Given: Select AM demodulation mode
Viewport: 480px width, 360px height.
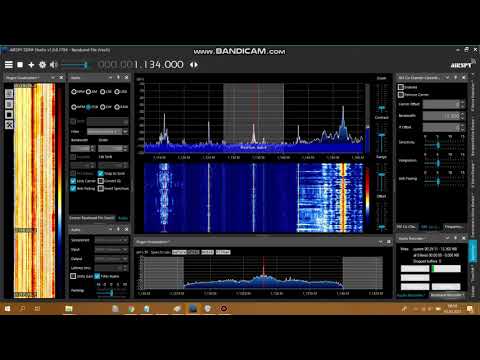Looking at the screenshot, I should pyautogui.click(x=92, y=92).
